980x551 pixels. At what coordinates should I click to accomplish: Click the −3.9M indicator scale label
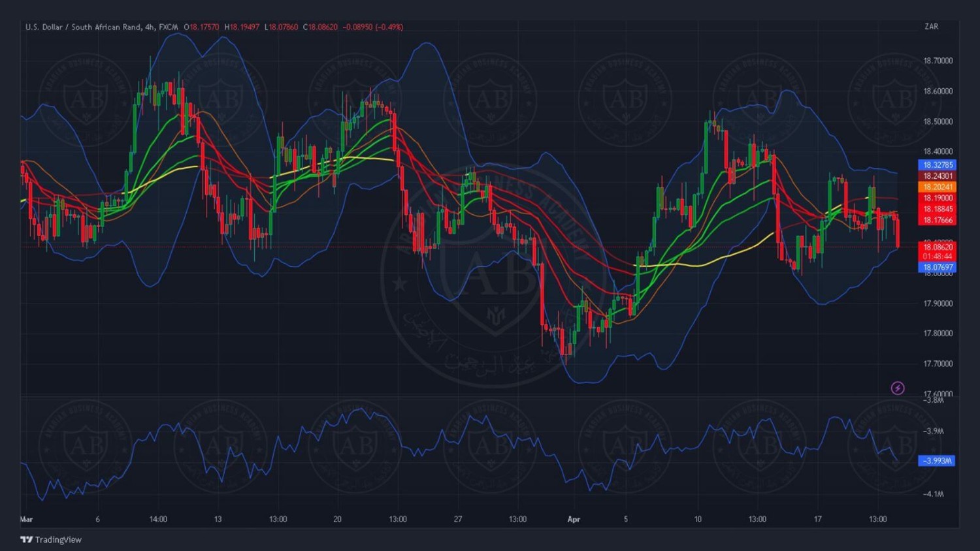pyautogui.click(x=934, y=431)
